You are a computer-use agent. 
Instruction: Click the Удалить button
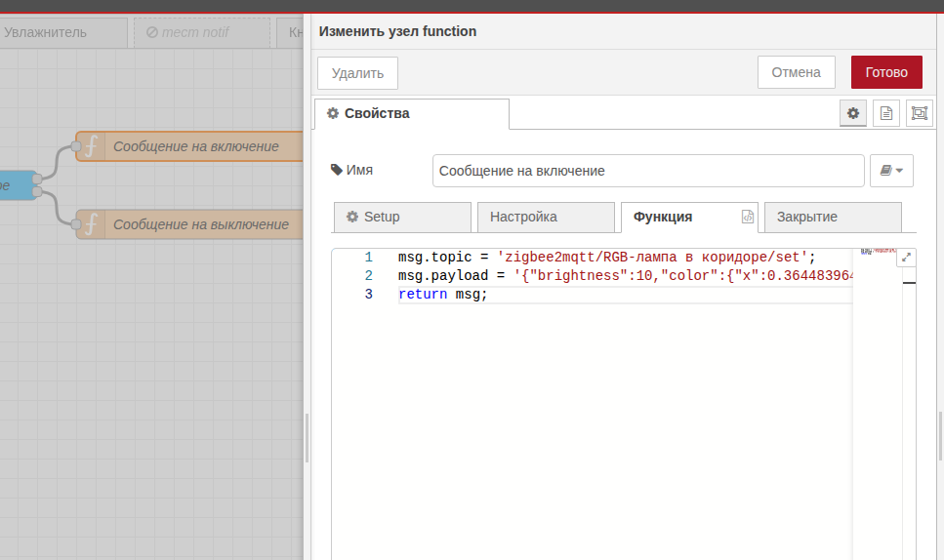(357, 73)
